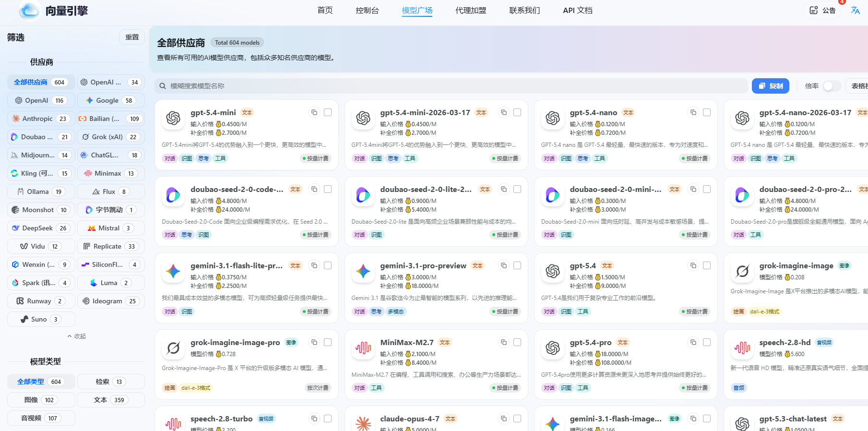
Task: Filter by 检索 model type
Action: tap(111, 382)
